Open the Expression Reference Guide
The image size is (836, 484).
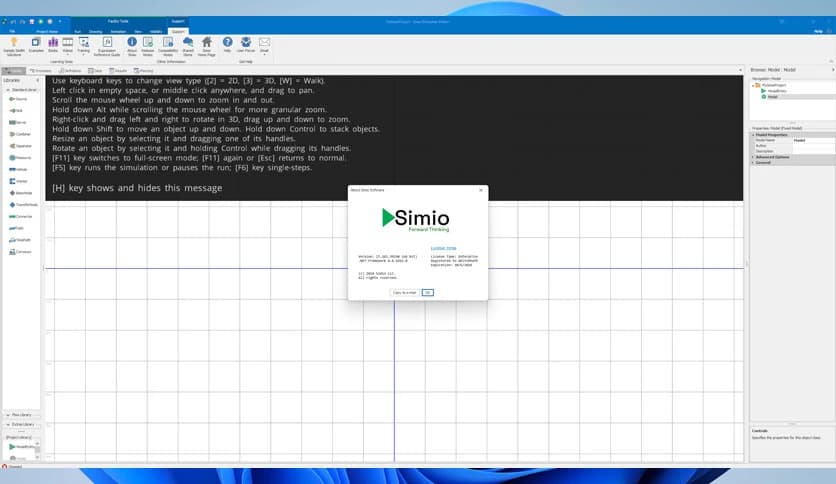point(107,46)
